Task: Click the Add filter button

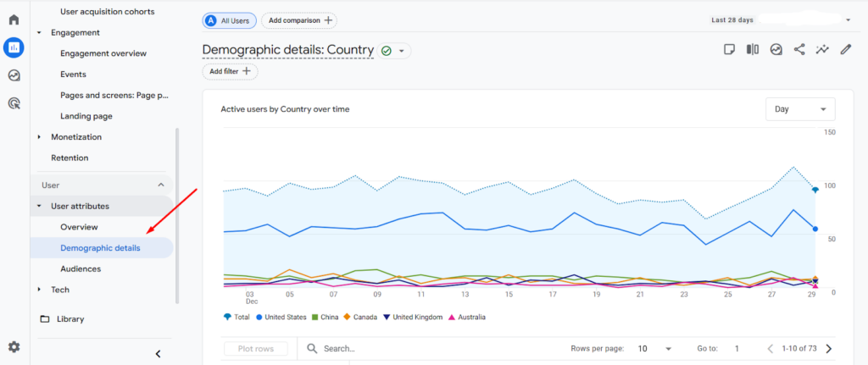Action: point(230,72)
